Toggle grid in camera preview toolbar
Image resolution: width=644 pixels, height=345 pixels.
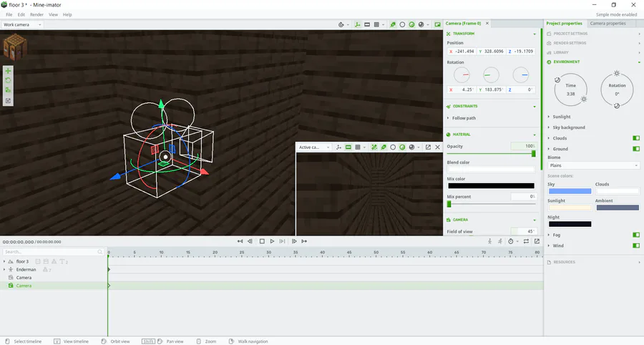(358, 147)
